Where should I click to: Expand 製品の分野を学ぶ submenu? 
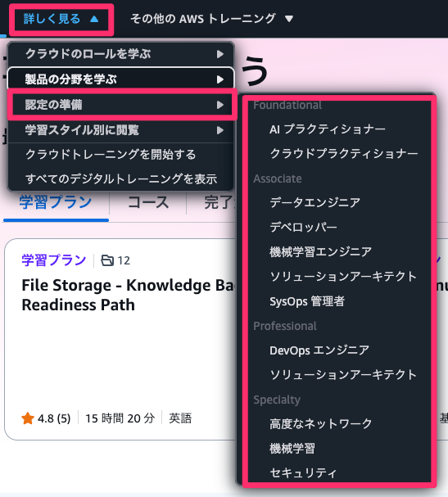(x=120, y=79)
